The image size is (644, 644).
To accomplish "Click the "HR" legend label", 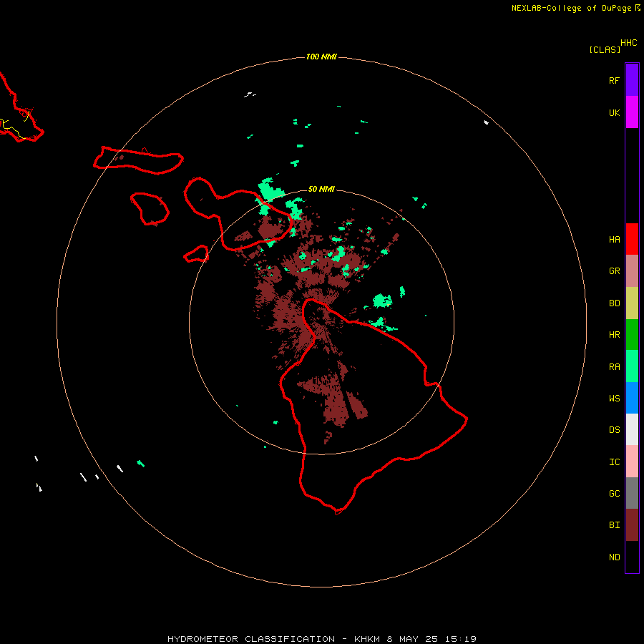I will tap(614, 335).
